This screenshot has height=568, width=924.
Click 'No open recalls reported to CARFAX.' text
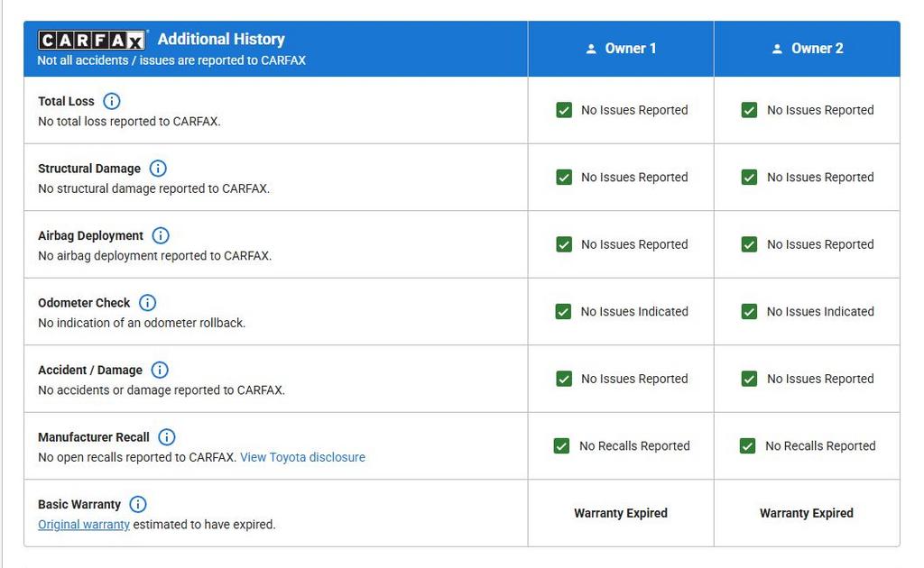137,457
